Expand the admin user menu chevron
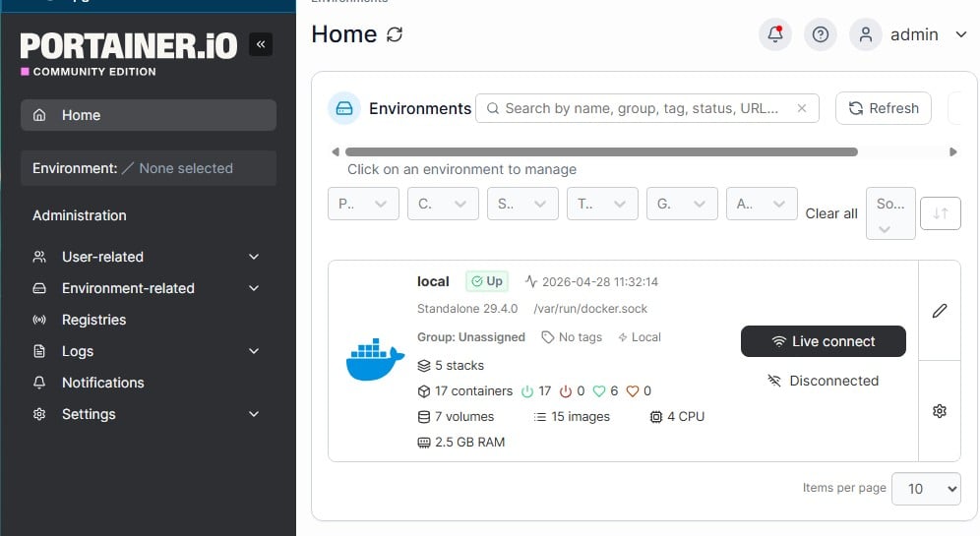 pos(961,34)
